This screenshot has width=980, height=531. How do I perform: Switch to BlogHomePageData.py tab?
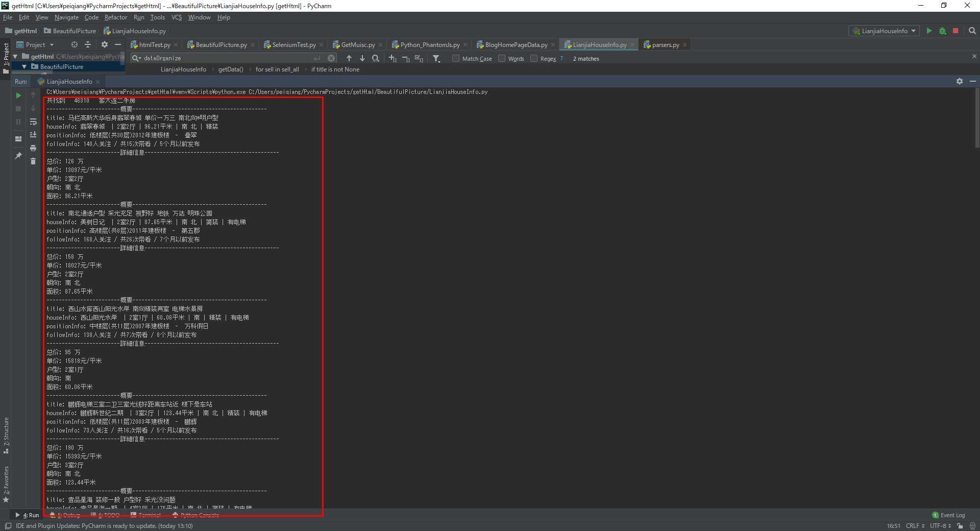point(516,45)
